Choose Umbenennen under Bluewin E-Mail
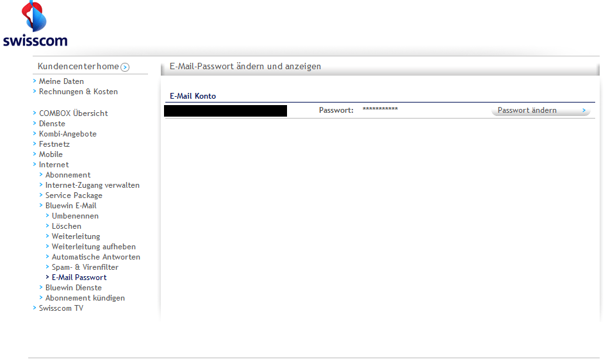 [75, 216]
